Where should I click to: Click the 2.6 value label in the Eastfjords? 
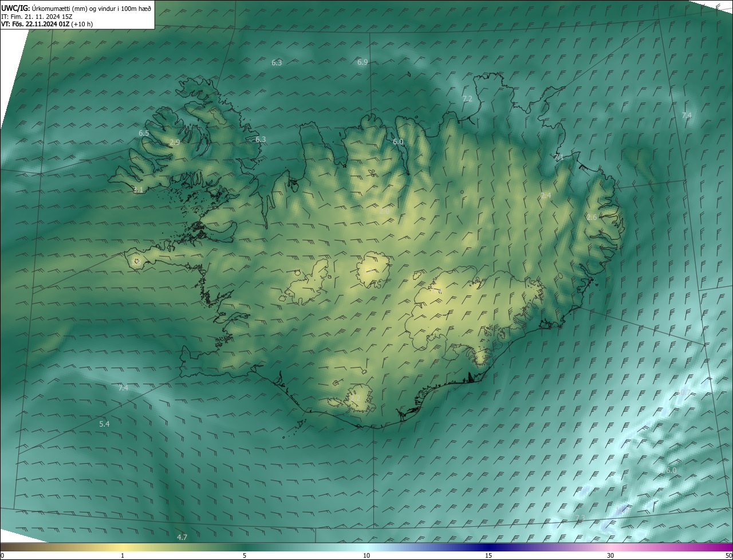tap(592, 217)
